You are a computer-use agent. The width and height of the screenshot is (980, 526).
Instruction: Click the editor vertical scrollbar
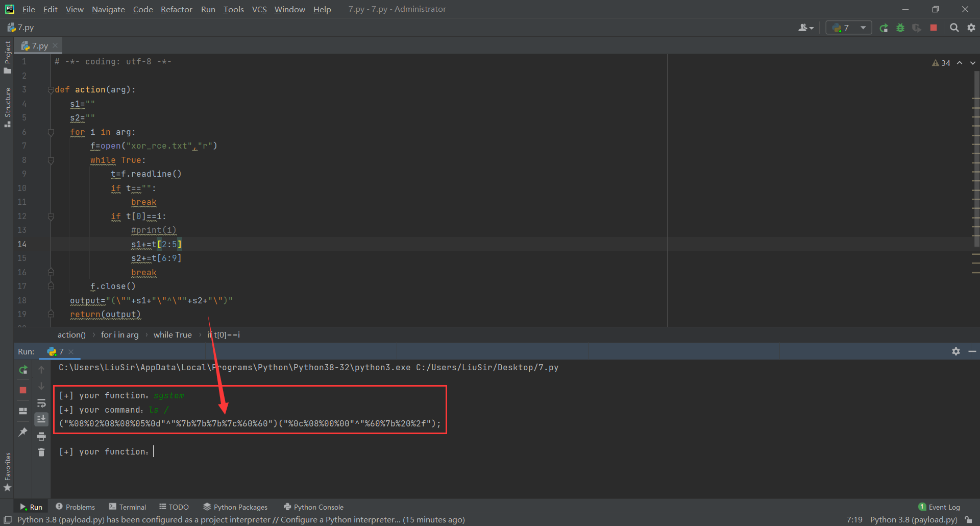pyautogui.click(x=976, y=158)
